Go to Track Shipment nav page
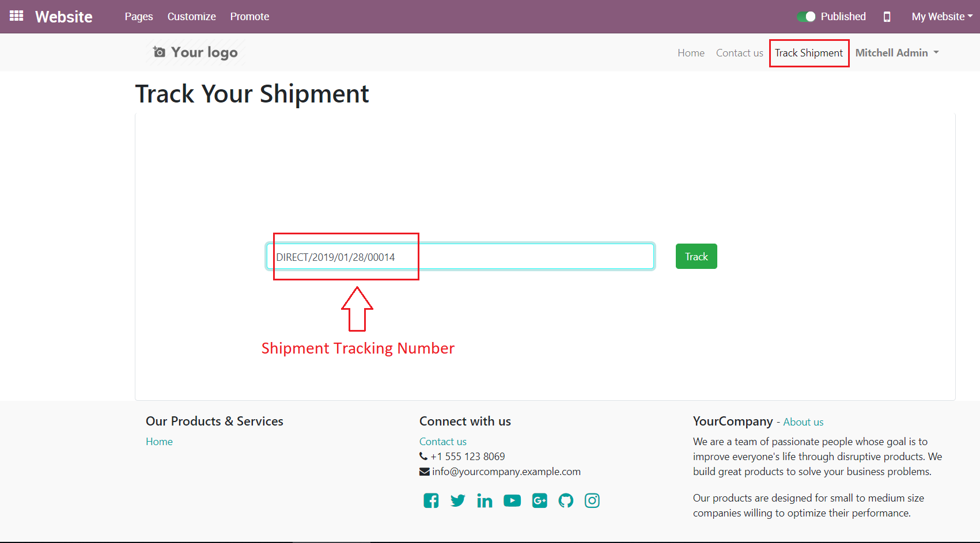This screenshot has height=543, width=980. tap(808, 53)
